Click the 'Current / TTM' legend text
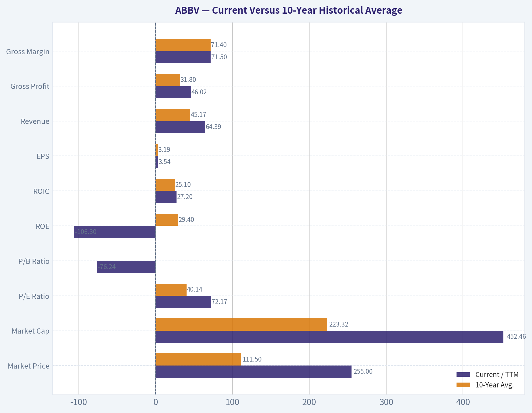Image resolution: width=532 pixels, height=413 pixels. point(497,374)
